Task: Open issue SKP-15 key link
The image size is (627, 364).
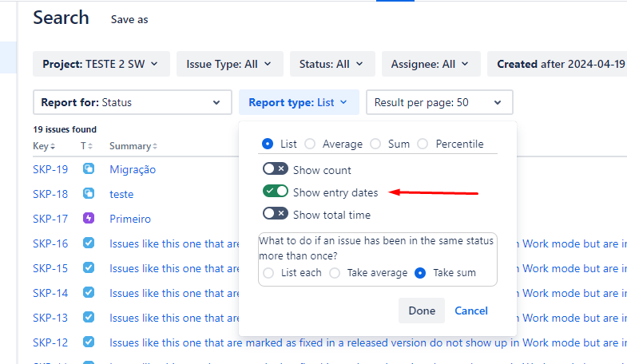Action: coord(50,268)
